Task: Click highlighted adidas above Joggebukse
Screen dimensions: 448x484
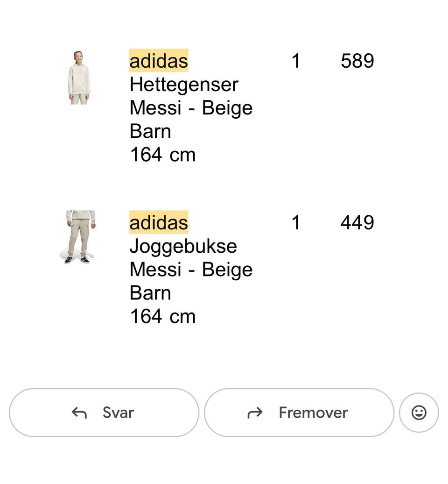Action: (x=159, y=222)
